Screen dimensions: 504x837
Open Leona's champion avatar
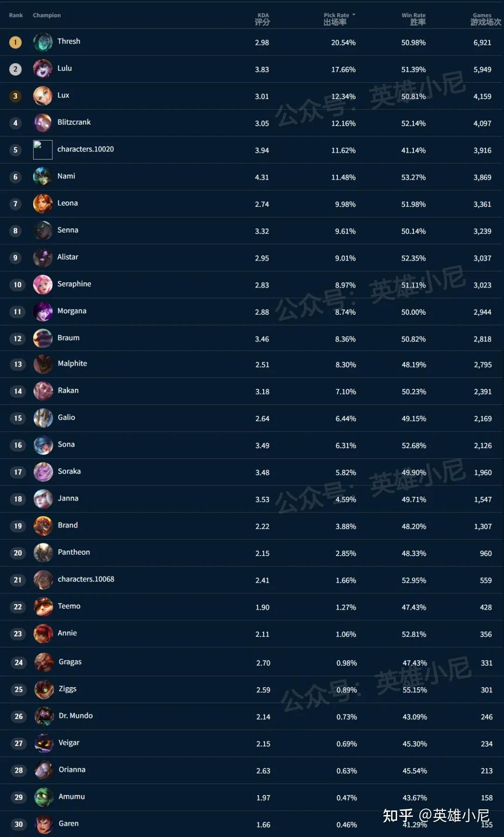(42, 204)
